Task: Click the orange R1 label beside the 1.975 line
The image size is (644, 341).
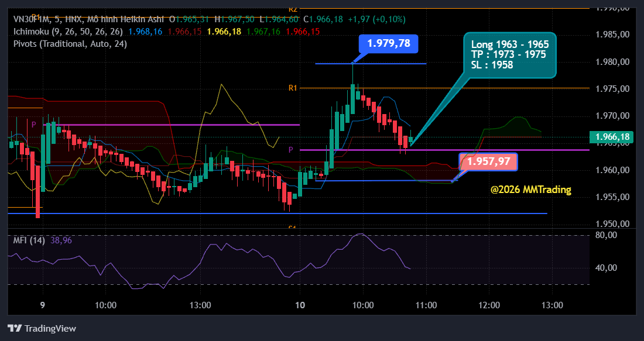Action: 292,88
